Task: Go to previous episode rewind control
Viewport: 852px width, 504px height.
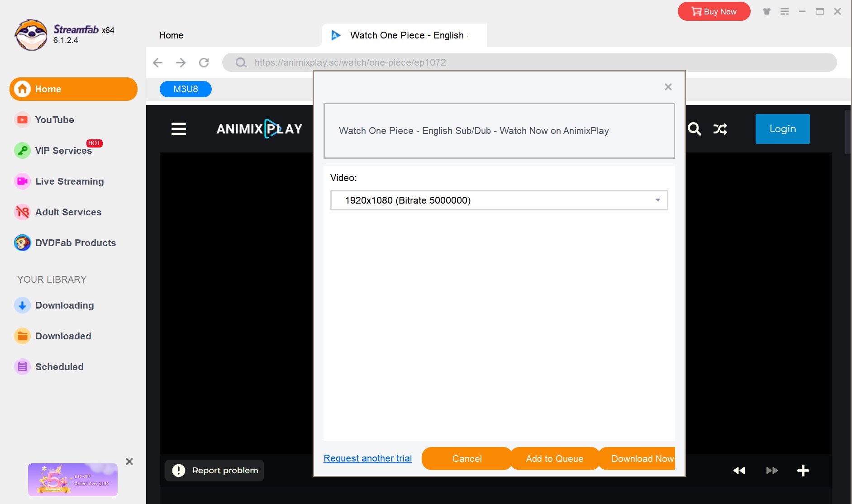Action: (x=739, y=471)
